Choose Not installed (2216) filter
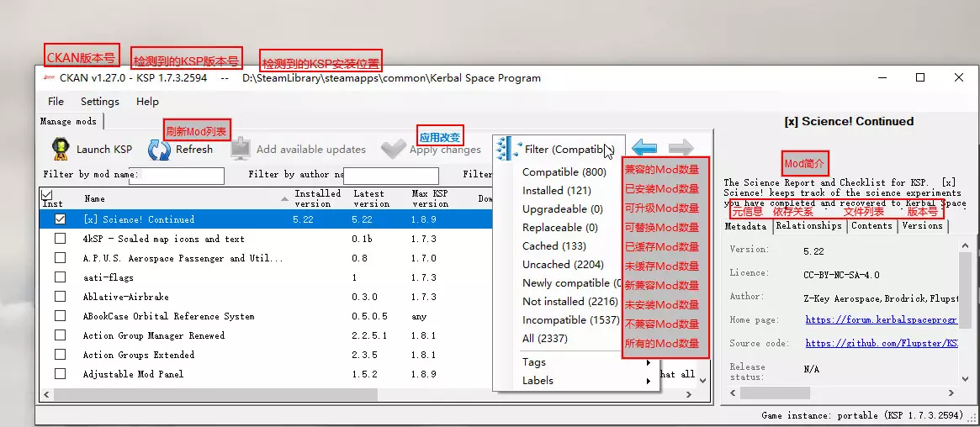Screen dimensions: 980x427 pos(569,302)
